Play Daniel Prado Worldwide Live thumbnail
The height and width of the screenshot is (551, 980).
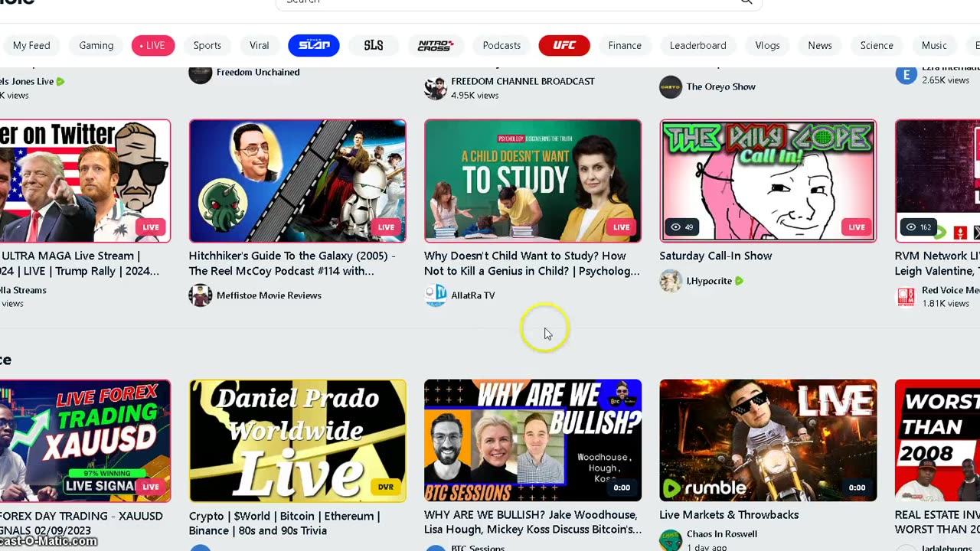[x=298, y=441]
